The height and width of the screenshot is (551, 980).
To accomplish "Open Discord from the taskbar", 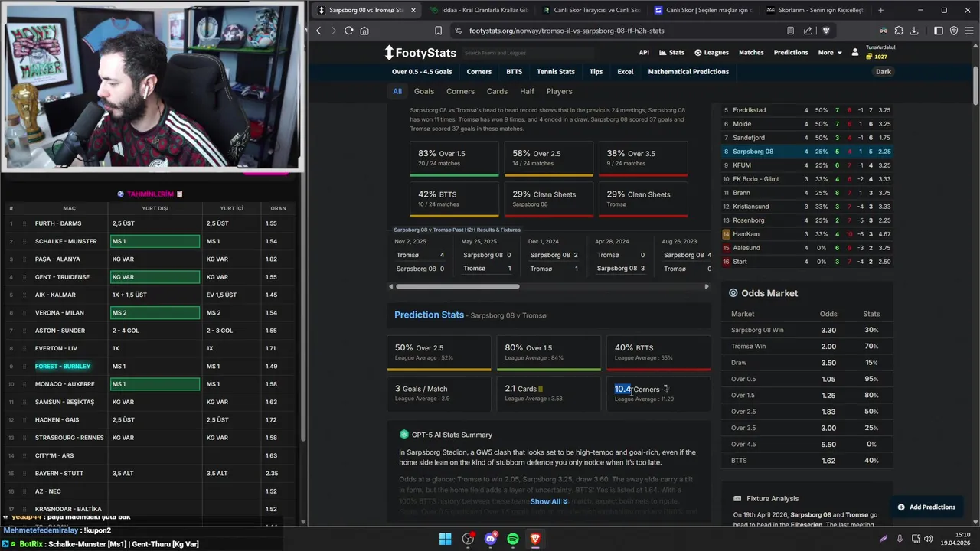I will [491, 539].
